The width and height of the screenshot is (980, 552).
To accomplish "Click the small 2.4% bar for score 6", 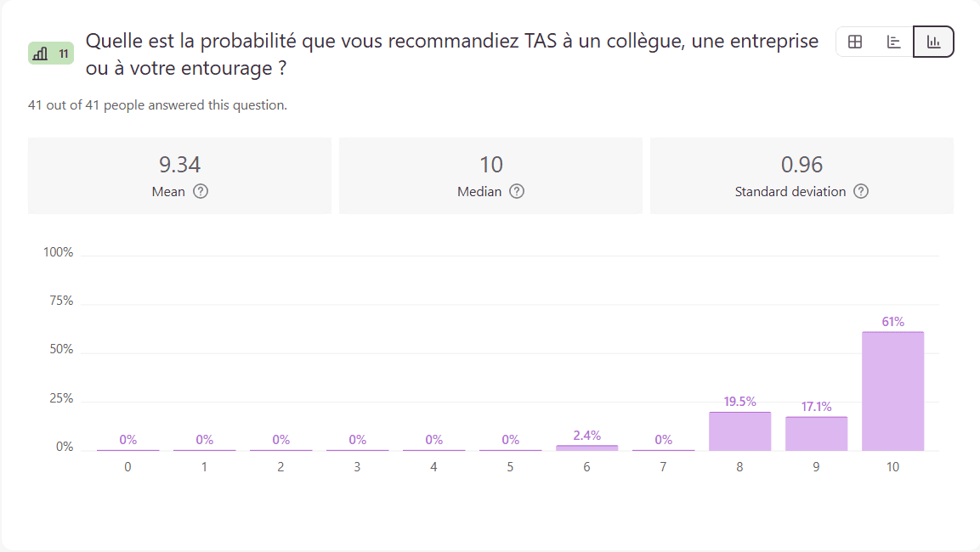I will click(x=586, y=448).
